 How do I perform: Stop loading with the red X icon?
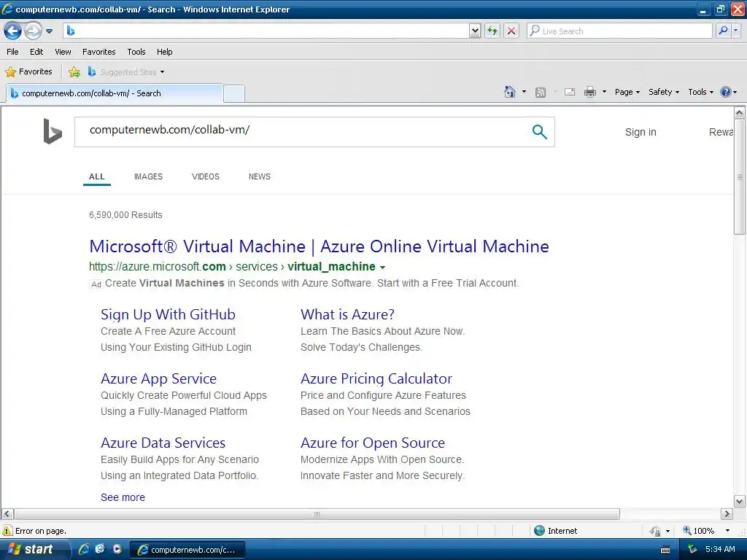511,31
